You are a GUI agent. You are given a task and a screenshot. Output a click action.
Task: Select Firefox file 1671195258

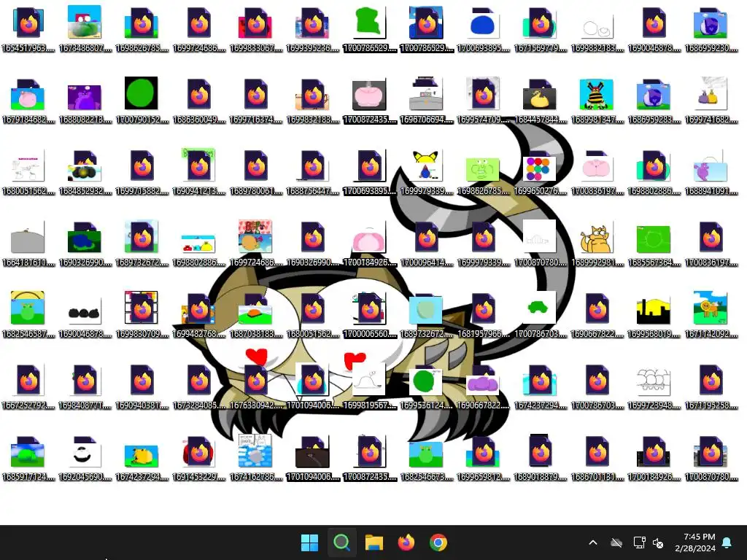(x=711, y=386)
